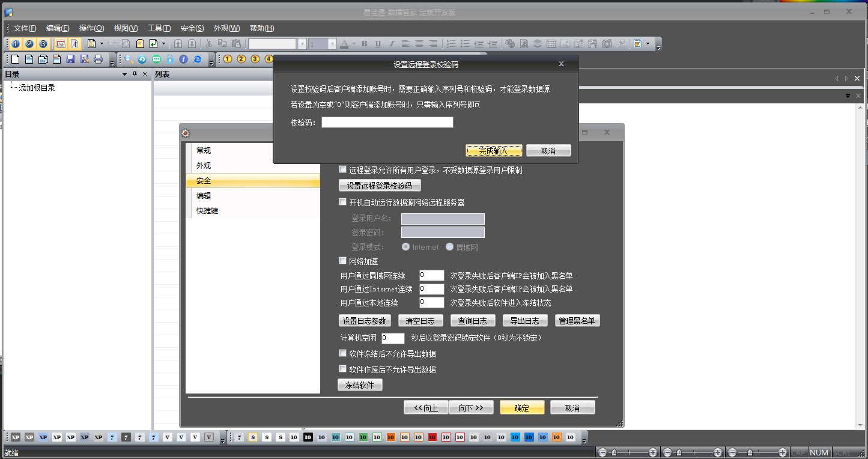
Task: Open the font size dropdown
Action: click(332, 44)
